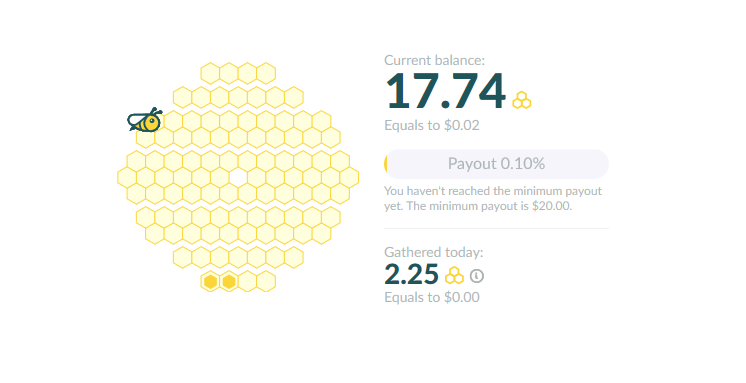Screen dimensions: 746x383
Task: Click the Payout 0.10% progress bar
Action: [x=496, y=164]
